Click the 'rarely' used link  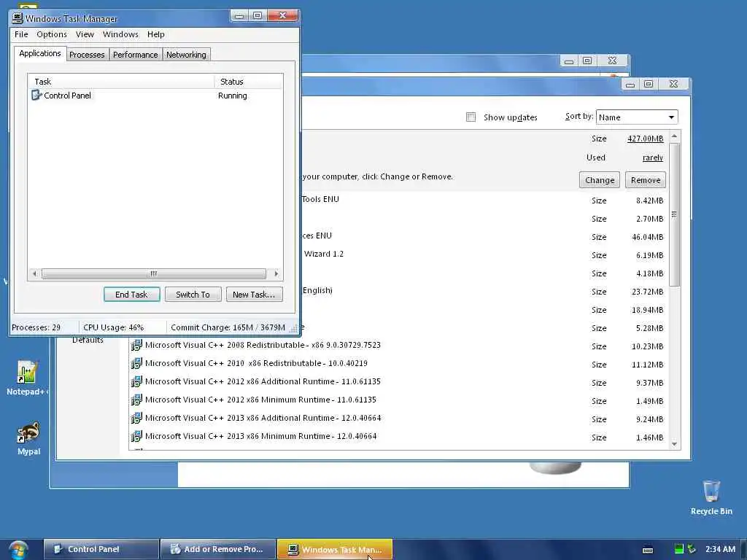(653, 157)
